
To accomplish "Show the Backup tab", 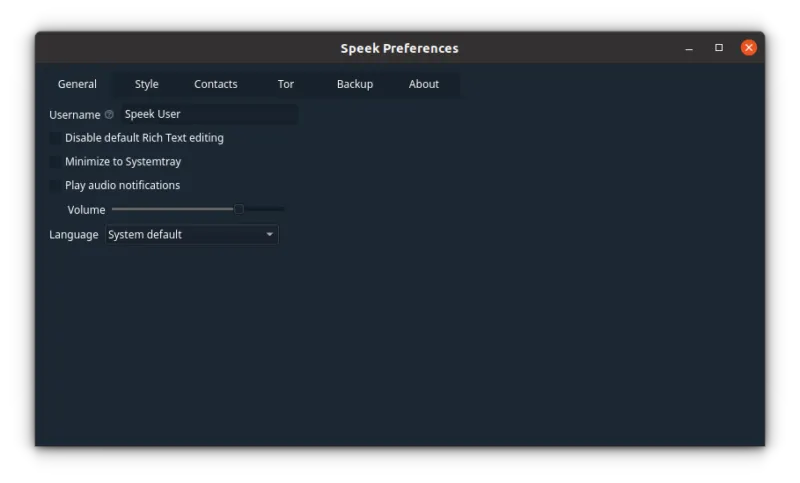I will click(x=355, y=84).
